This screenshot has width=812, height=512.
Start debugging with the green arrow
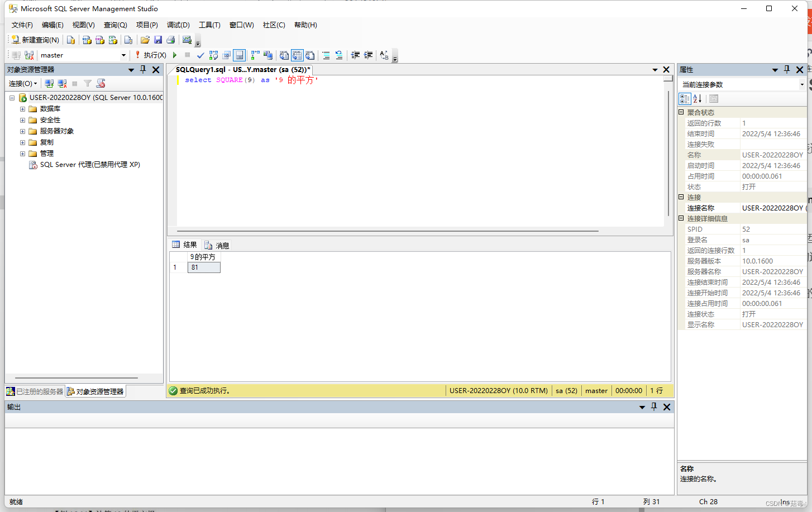175,55
